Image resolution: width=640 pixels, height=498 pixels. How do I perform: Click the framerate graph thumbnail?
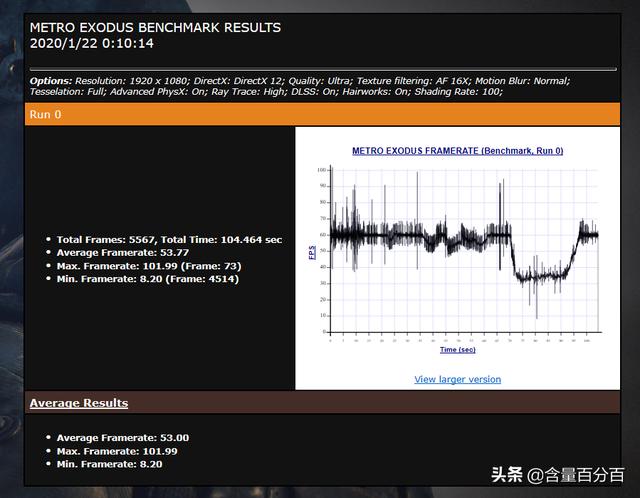click(x=457, y=250)
